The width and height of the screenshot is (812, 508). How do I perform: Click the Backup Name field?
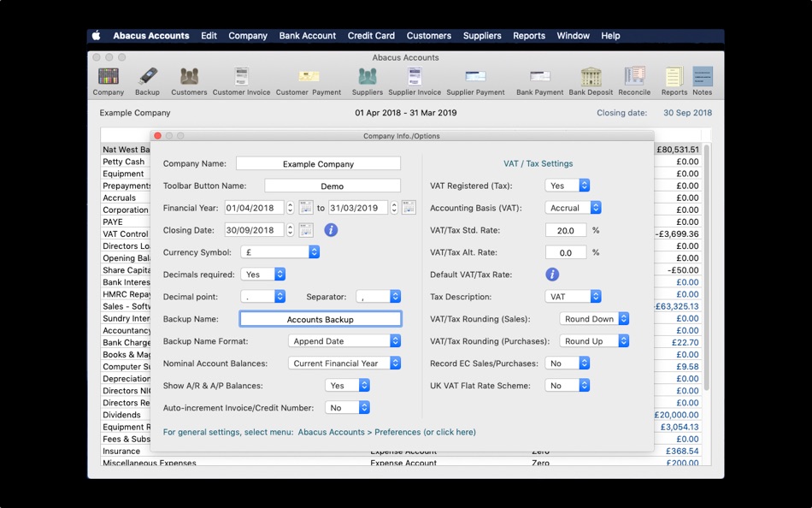click(x=320, y=319)
